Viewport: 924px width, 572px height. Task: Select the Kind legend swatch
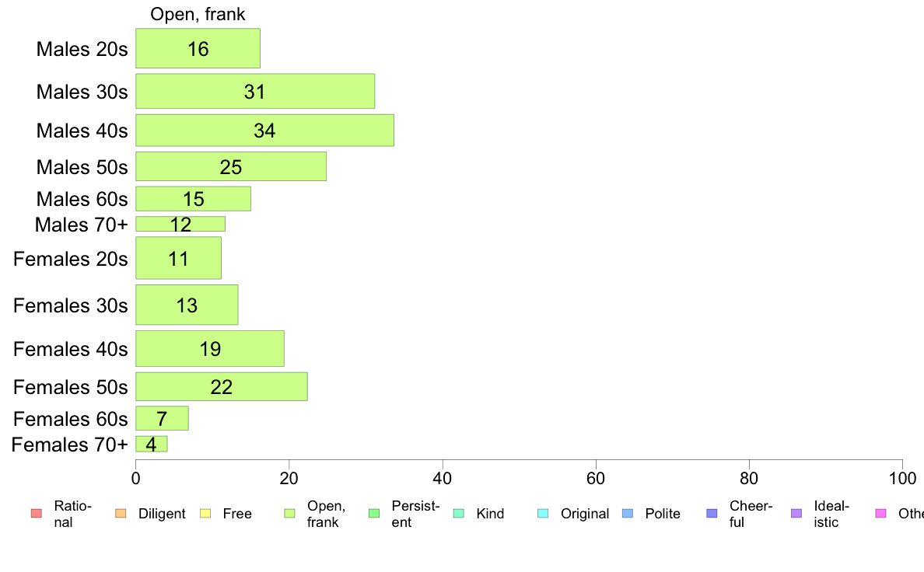point(458,514)
